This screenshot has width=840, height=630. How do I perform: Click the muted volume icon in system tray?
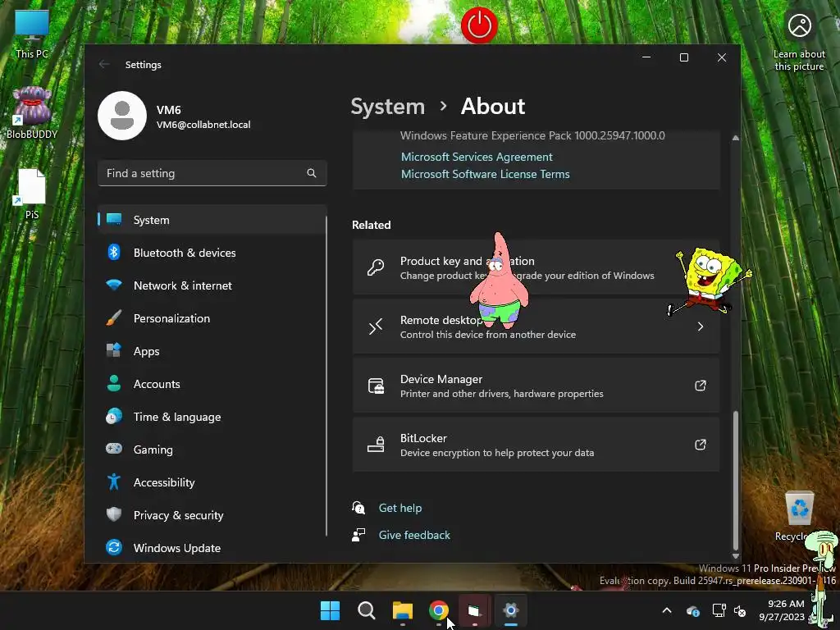(x=741, y=610)
